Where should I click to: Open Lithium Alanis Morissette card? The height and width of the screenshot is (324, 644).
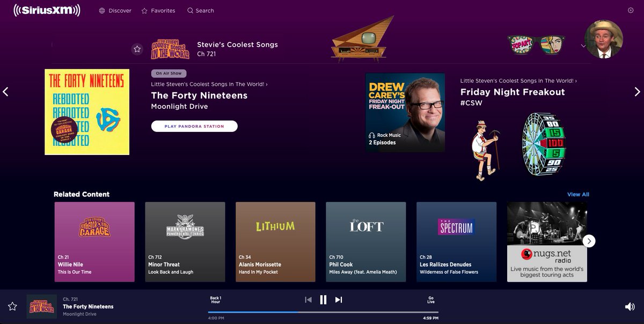pos(275,242)
